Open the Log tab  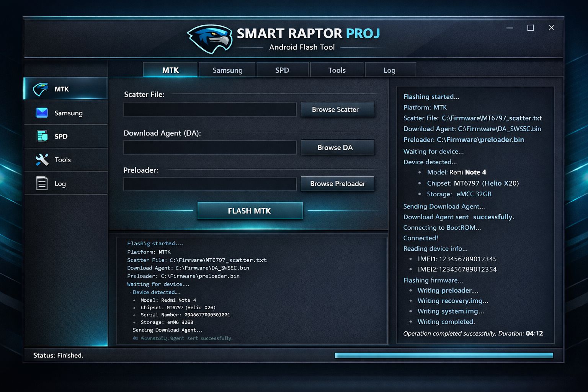pyautogui.click(x=390, y=70)
